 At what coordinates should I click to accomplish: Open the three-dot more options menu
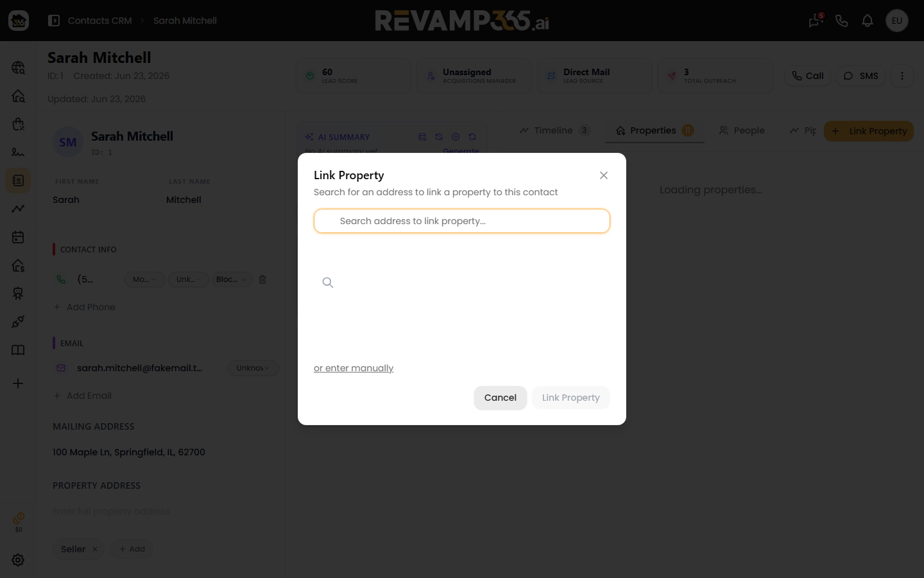[902, 76]
